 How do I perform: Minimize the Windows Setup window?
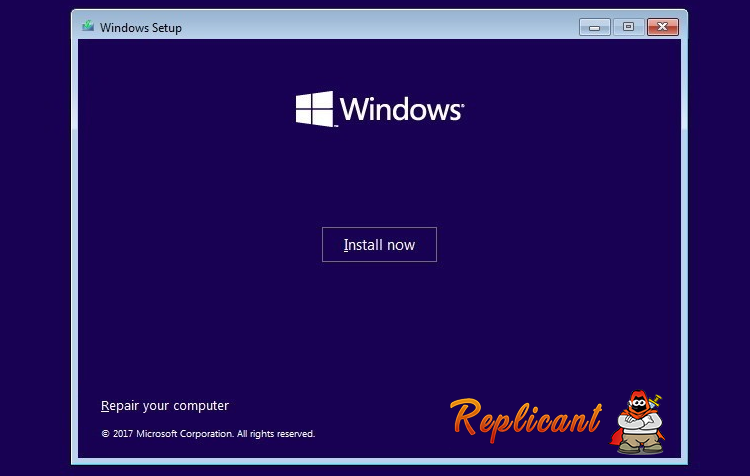pyautogui.click(x=595, y=27)
